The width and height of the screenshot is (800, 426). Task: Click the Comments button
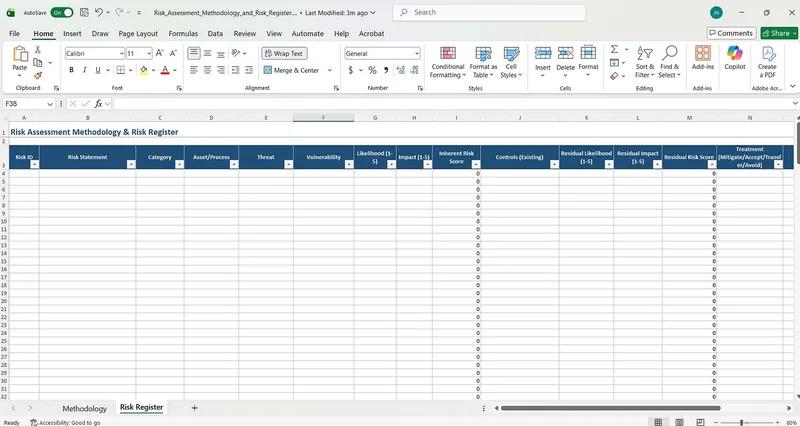pyautogui.click(x=731, y=33)
